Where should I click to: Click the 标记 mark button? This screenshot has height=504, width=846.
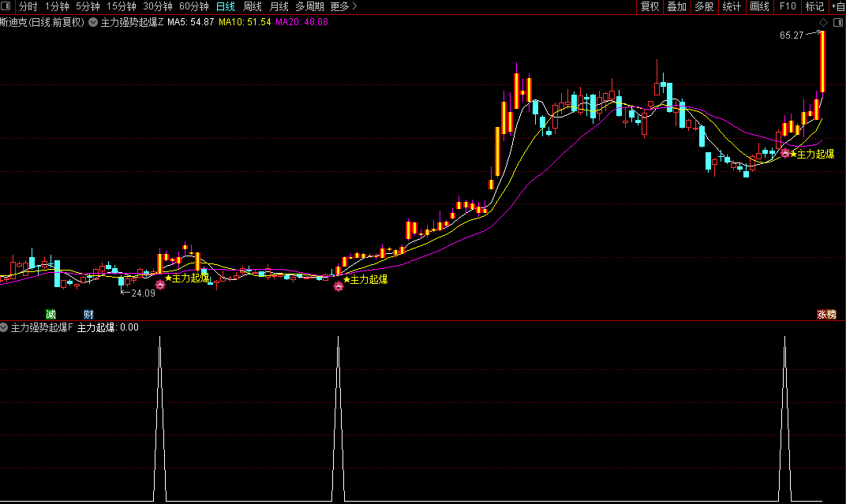(814, 6)
